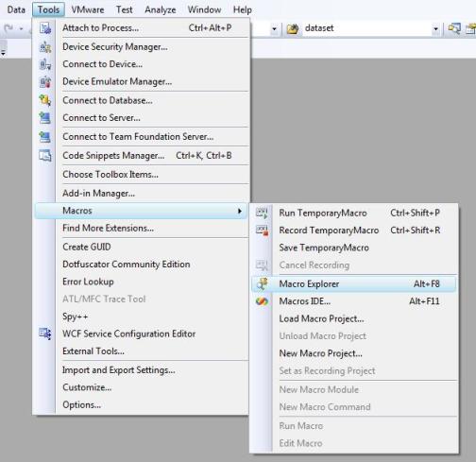Image resolution: width=476 pixels, height=462 pixels.
Task: Click the Connect to Database icon
Action: point(45,100)
